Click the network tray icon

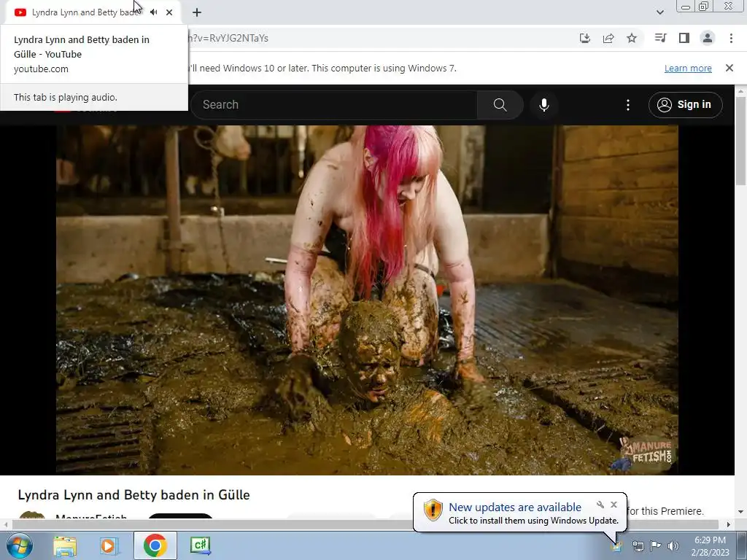(x=638, y=545)
